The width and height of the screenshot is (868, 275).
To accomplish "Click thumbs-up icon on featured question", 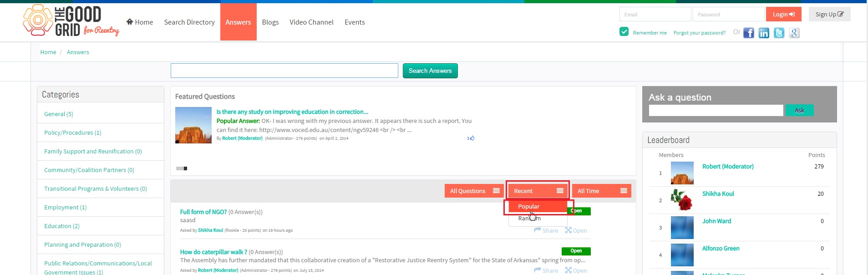I will pos(472,138).
